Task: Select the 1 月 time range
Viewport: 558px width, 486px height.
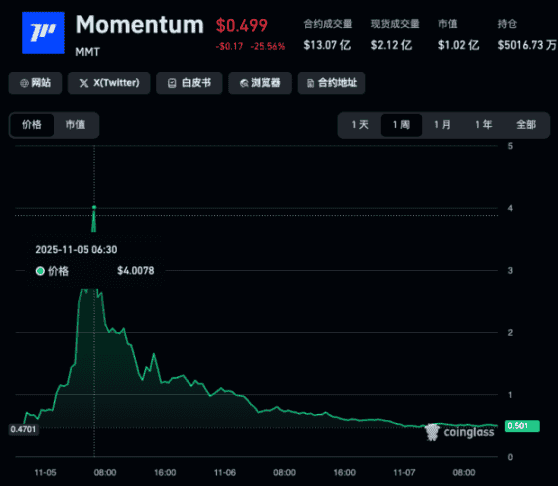Action: 442,125
